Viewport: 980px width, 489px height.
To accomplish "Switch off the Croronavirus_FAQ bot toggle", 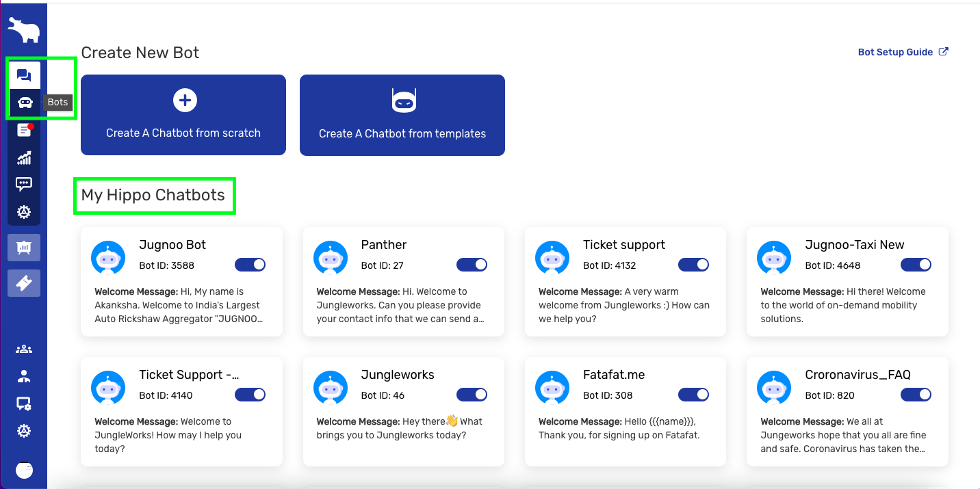I will pyautogui.click(x=916, y=395).
